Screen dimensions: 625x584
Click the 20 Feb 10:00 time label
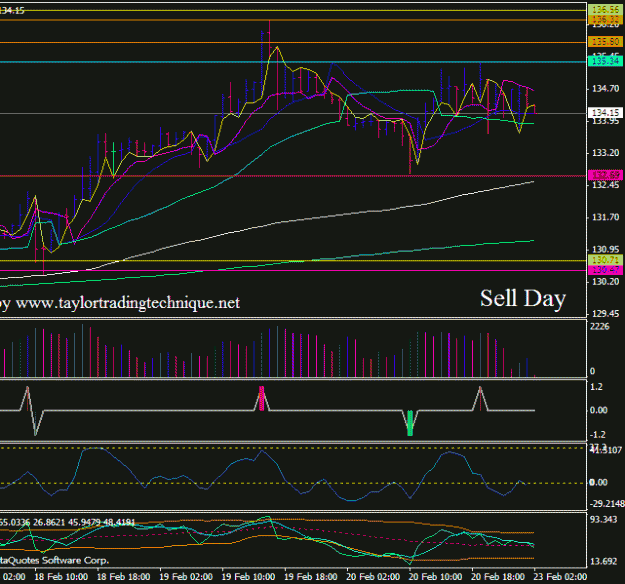pos(436,577)
